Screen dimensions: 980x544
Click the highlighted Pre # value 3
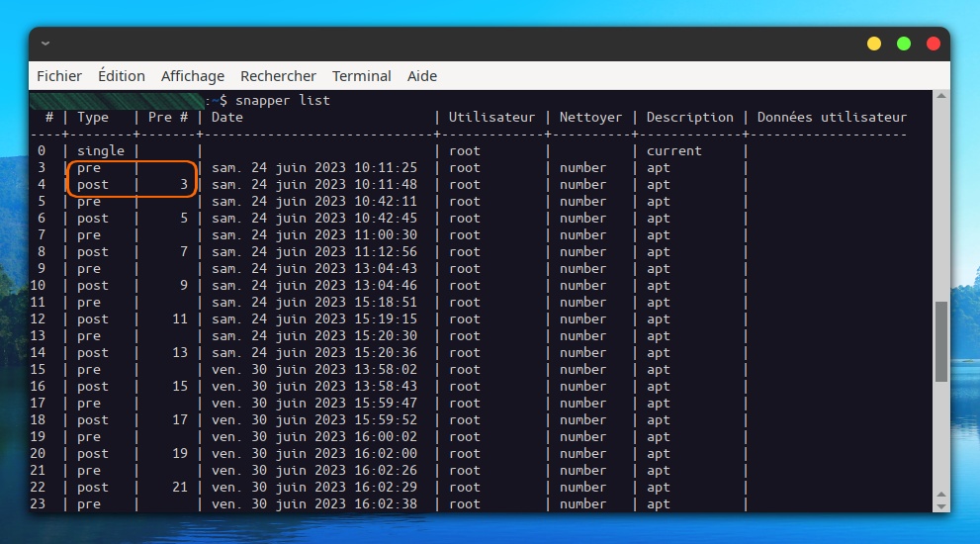[x=184, y=185]
